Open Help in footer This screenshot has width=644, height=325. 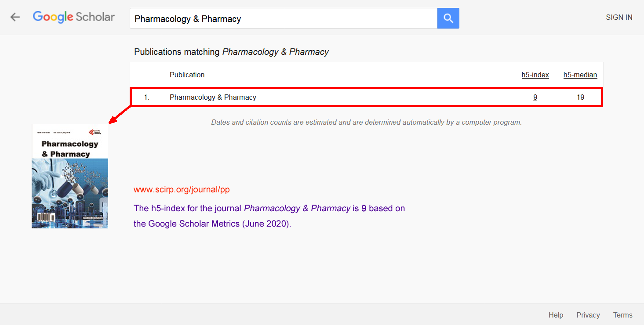pyautogui.click(x=556, y=315)
